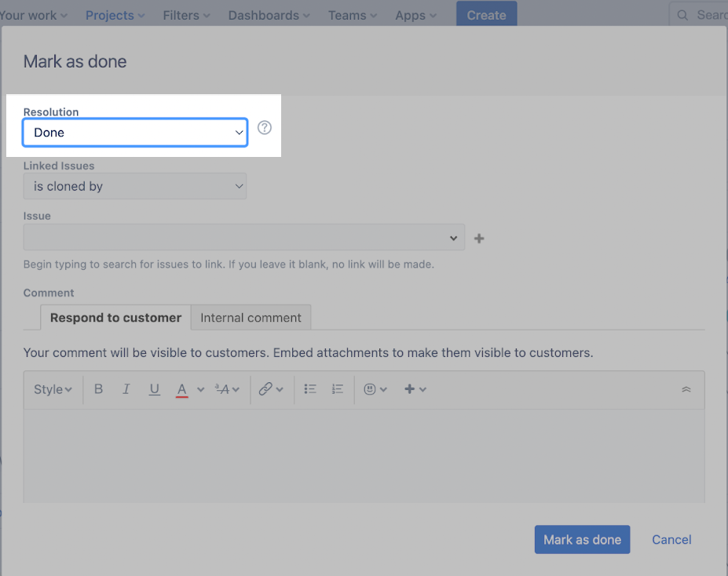Open the Style dropdown in comment toolbar
728x576 pixels.
point(53,389)
